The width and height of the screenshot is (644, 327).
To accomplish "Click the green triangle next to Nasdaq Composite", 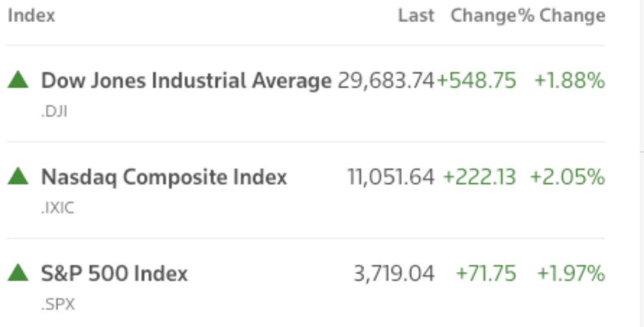I will (18, 176).
